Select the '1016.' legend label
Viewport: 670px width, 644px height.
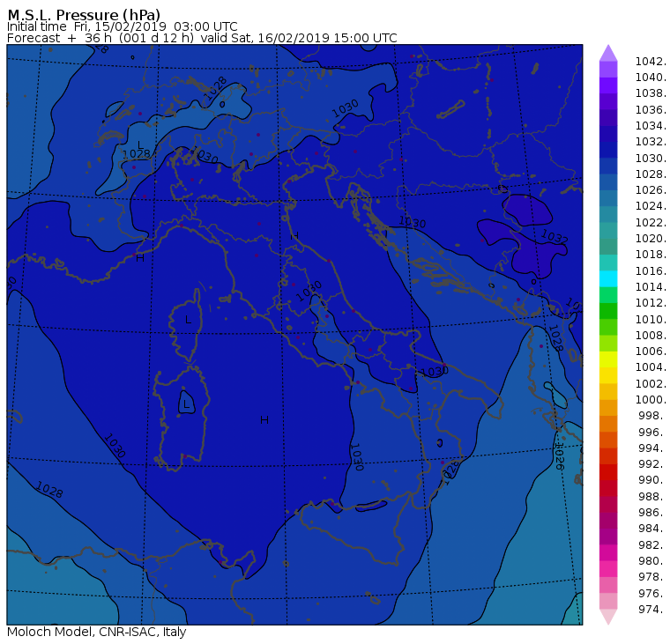tap(651, 270)
